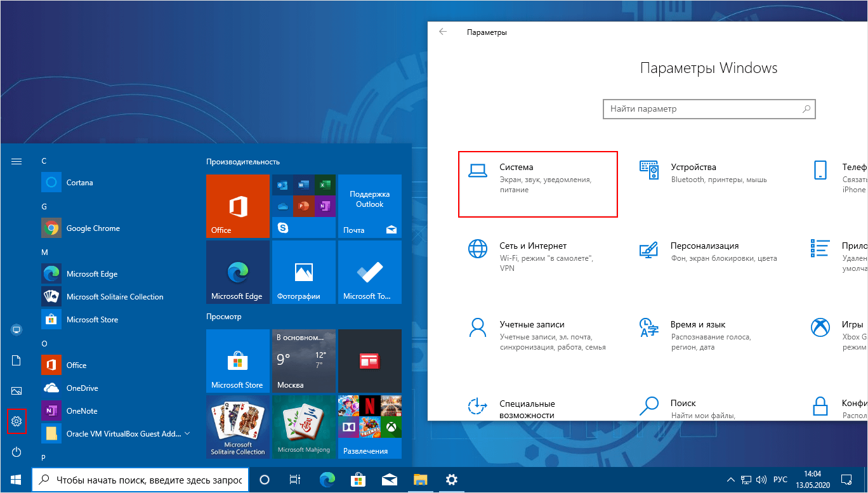Screen dimensions: 868x493
Task: Open Task View on the taskbar
Action: pyautogui.click(x=294, y=480)
